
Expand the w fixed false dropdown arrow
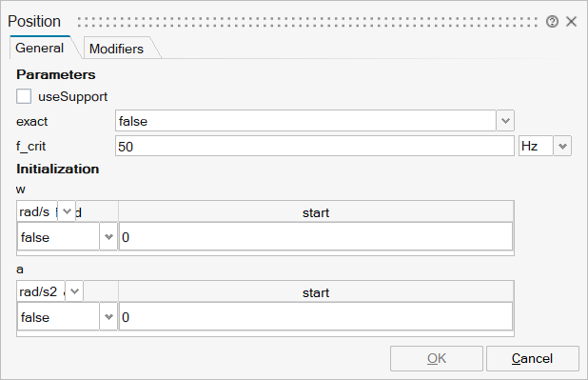[x=108, y=237]
